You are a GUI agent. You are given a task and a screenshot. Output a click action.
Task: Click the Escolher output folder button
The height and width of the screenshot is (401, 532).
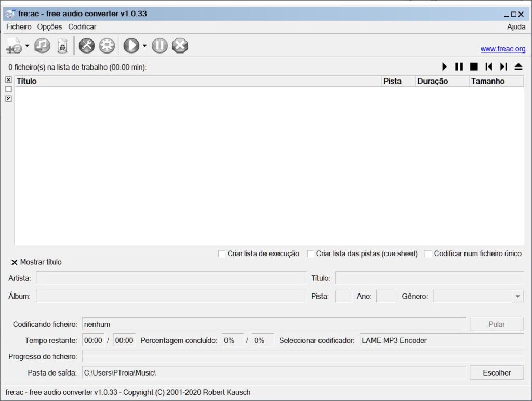(496, 372)
